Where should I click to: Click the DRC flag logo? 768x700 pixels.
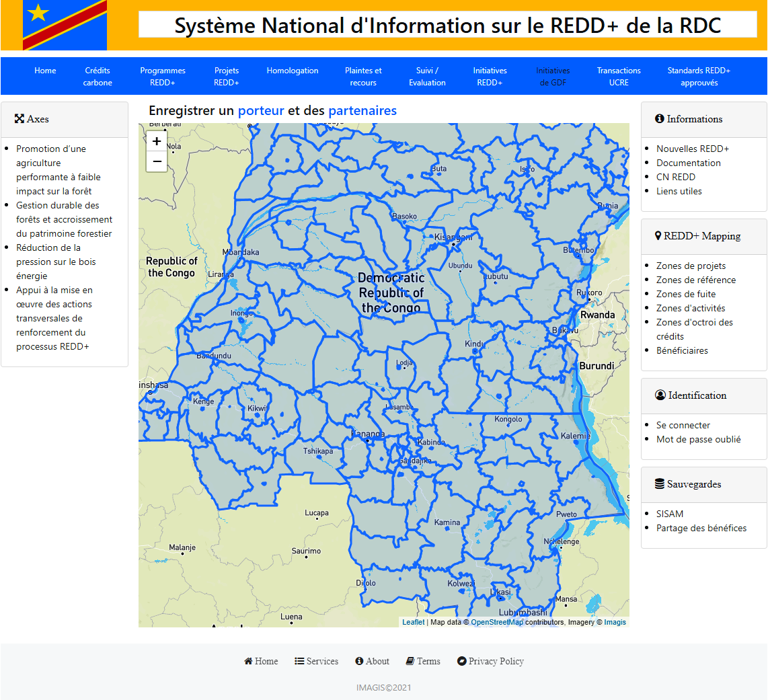pos(65,26)
